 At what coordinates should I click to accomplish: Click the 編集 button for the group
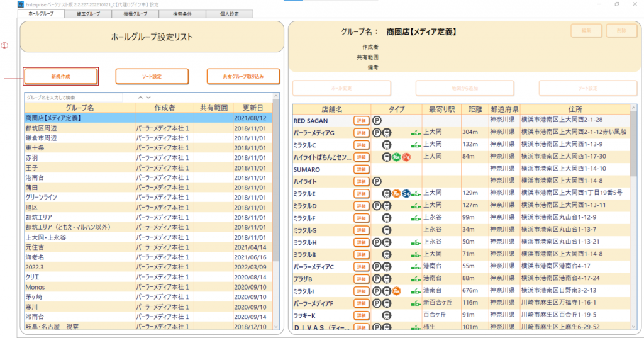click(x=586, y=31)
